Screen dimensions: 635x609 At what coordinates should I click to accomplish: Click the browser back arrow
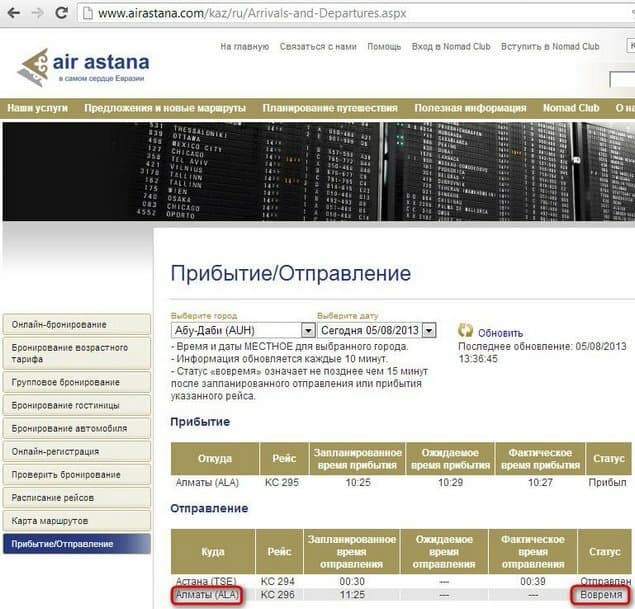point(14,13)
